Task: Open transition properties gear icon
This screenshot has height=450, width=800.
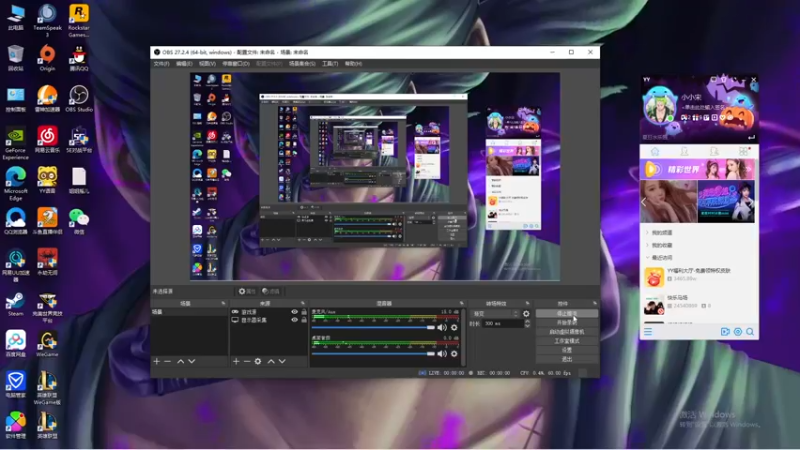Action: click(x=526, y=314)
